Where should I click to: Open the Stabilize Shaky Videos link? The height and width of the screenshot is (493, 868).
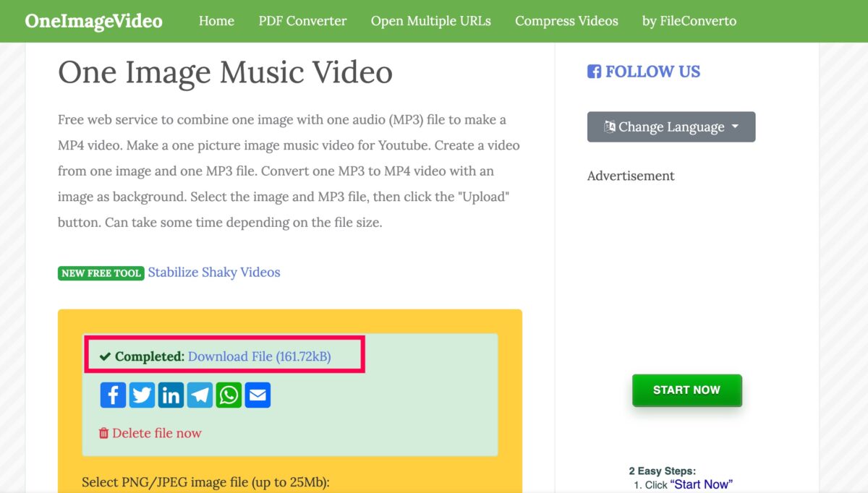[x=214, y=273]
